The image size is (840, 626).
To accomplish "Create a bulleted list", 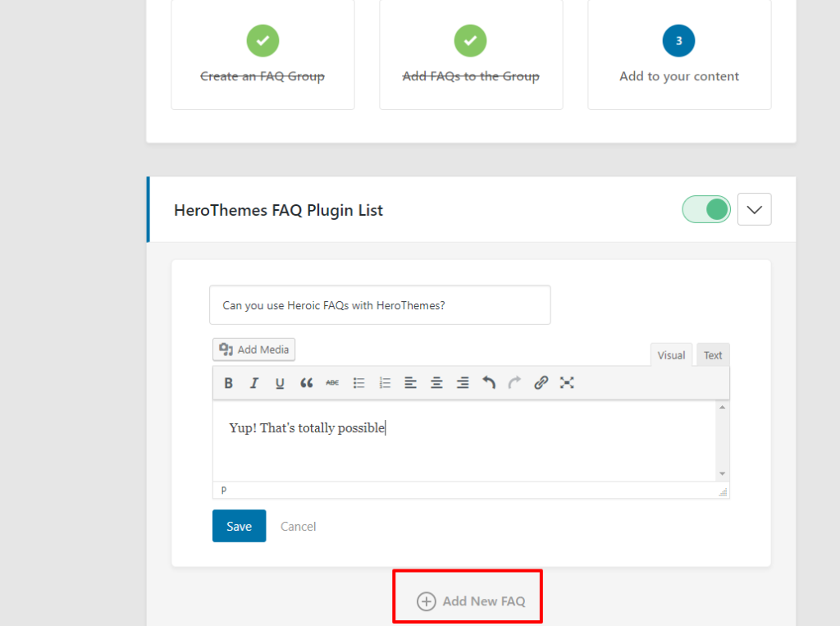I will [x=358, y=382].
